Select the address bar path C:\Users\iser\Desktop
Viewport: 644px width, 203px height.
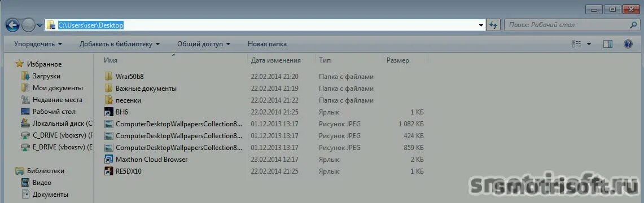pyautogui.click(x=91, y=25)
